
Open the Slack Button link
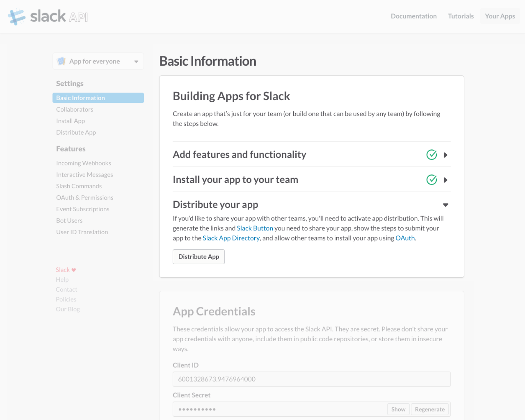pos(255,228)
